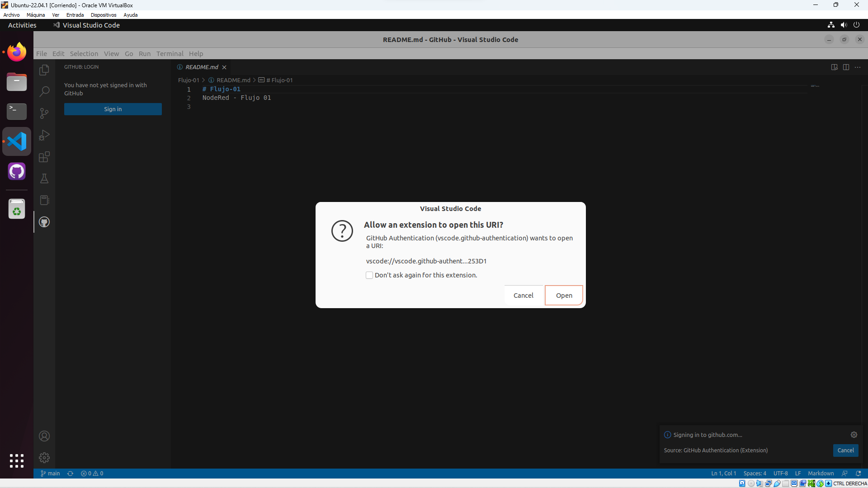Open the More Actions ellipsis in editor

pyautogui.click(x=858, y=67)
